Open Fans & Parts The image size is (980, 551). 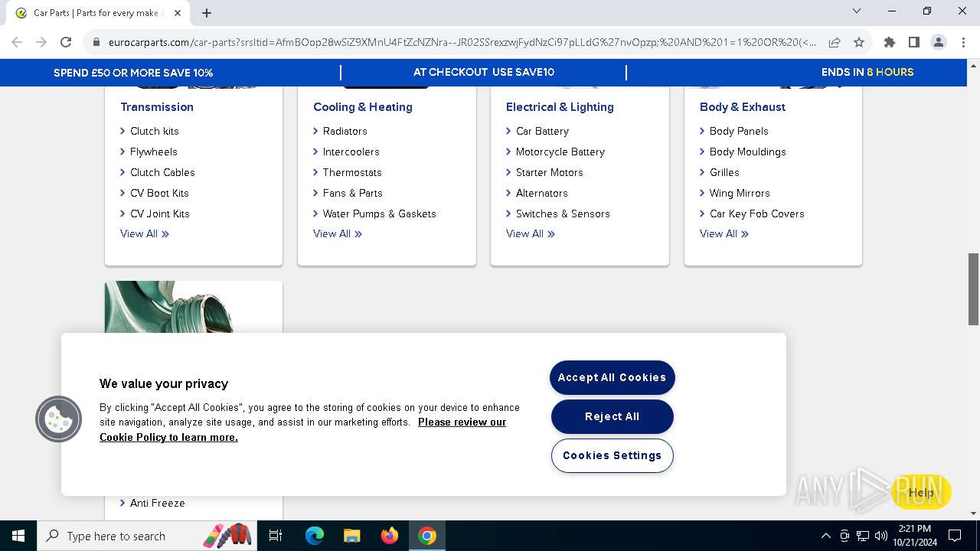pyautogui.click(x=352, y=193)
